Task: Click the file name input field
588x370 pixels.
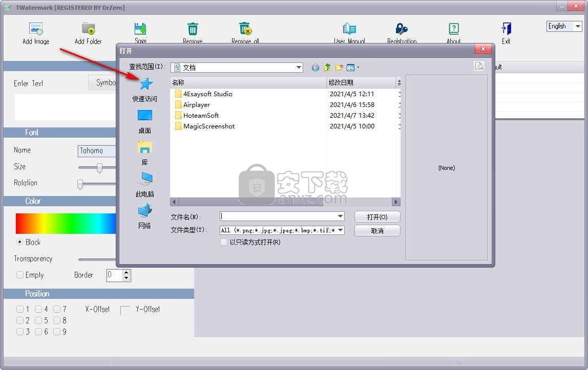Action: click(x=278, y=216)
